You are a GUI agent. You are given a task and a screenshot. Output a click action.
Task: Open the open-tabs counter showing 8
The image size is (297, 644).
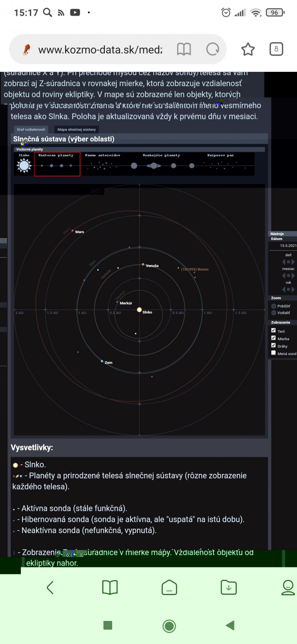276,49
